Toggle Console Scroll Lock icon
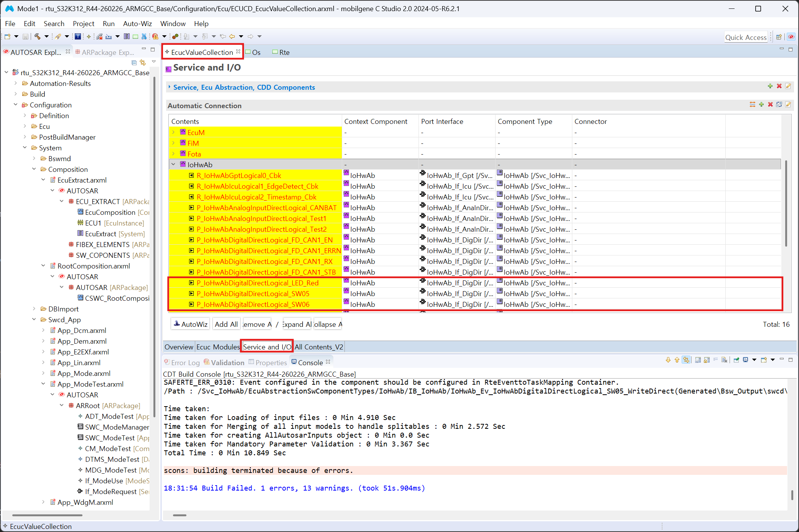 click(x=707, y=360)
